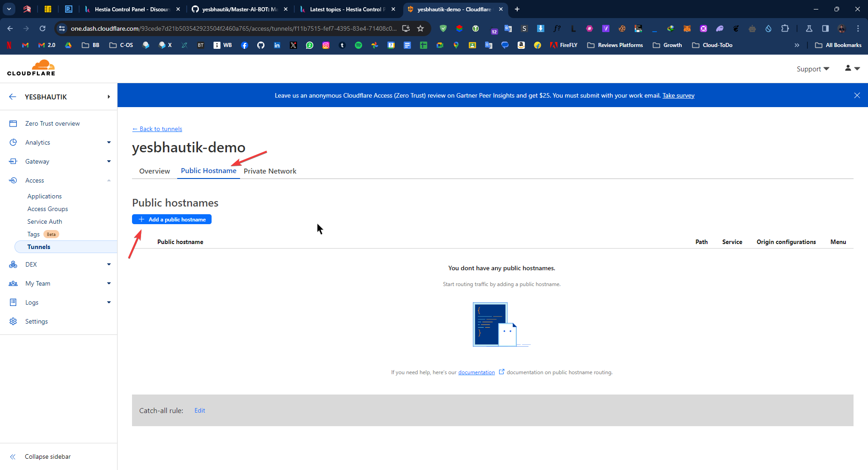The width and height of the screenshot is (868, 470).
Task: Bookmark this page with the star icon
Action: pos(420,28)
